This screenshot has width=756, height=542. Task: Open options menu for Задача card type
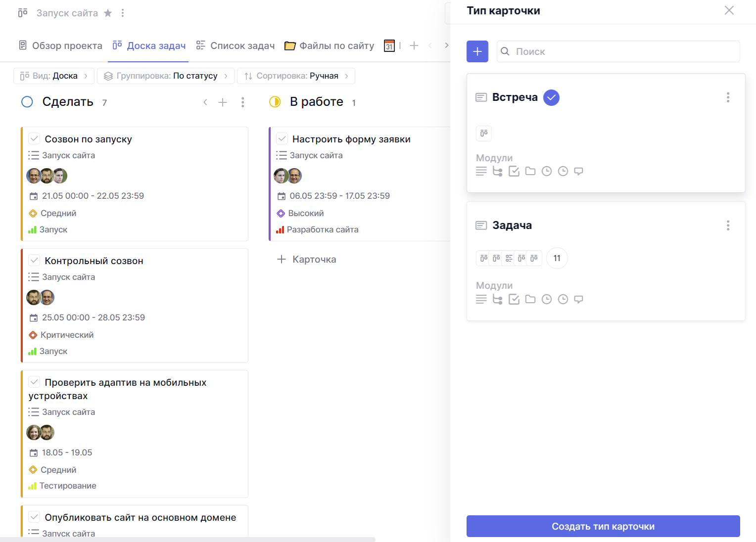[728, 226]
